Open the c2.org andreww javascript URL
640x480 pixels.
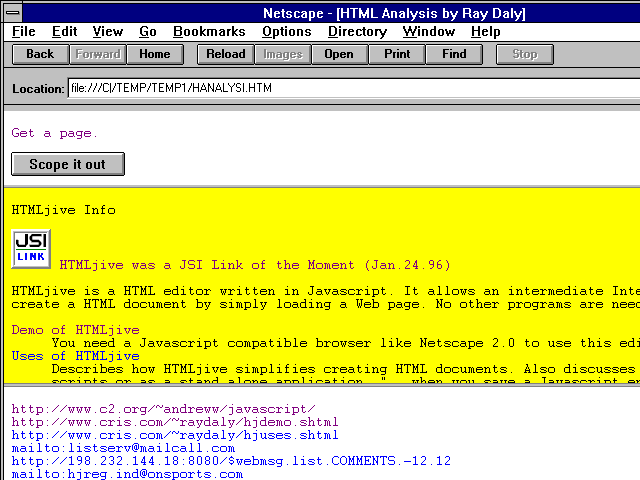(163, 409)
